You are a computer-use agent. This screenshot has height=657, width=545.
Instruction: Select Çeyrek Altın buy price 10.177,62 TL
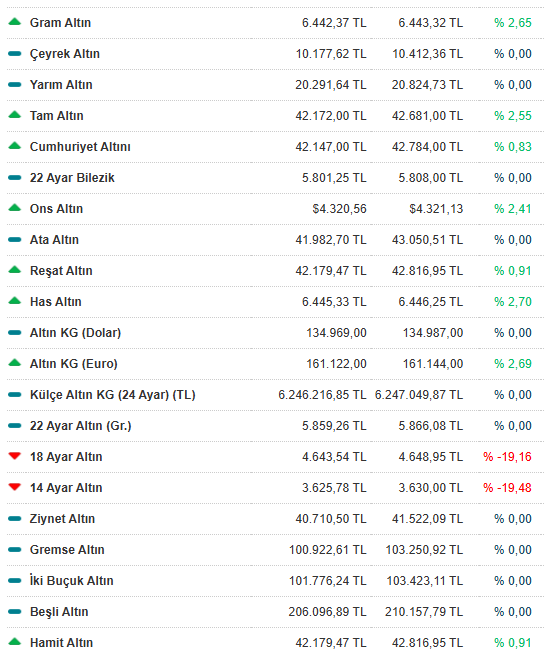(x=331, y=54)
